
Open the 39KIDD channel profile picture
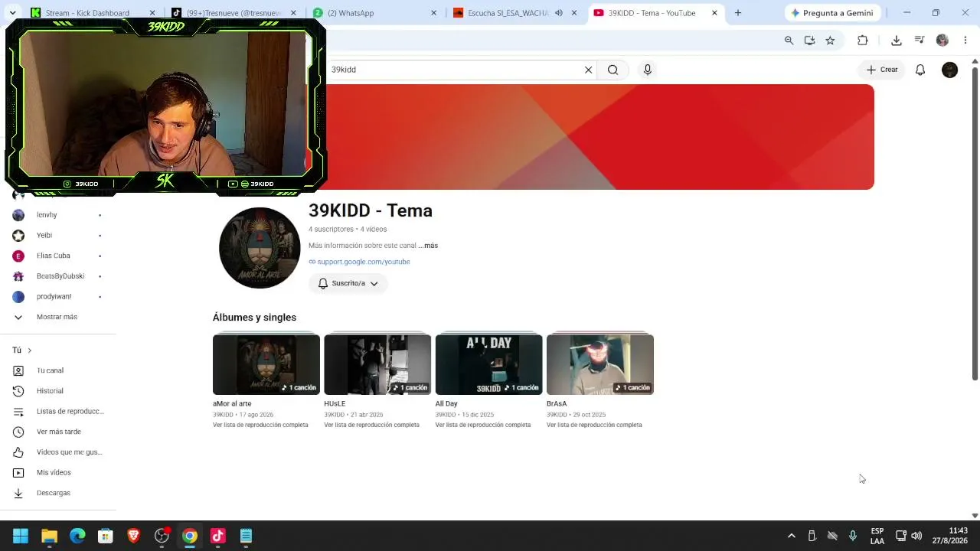[x=260, y=248]
